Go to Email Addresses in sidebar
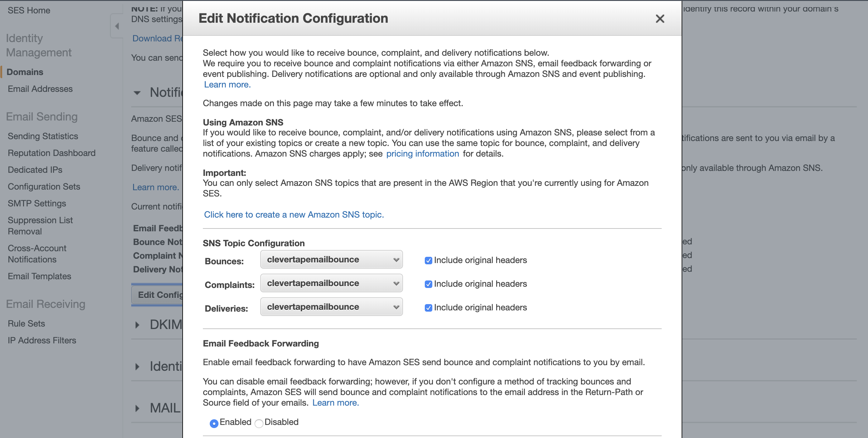This screenshot has height=438, width=868. pos(40,89)
